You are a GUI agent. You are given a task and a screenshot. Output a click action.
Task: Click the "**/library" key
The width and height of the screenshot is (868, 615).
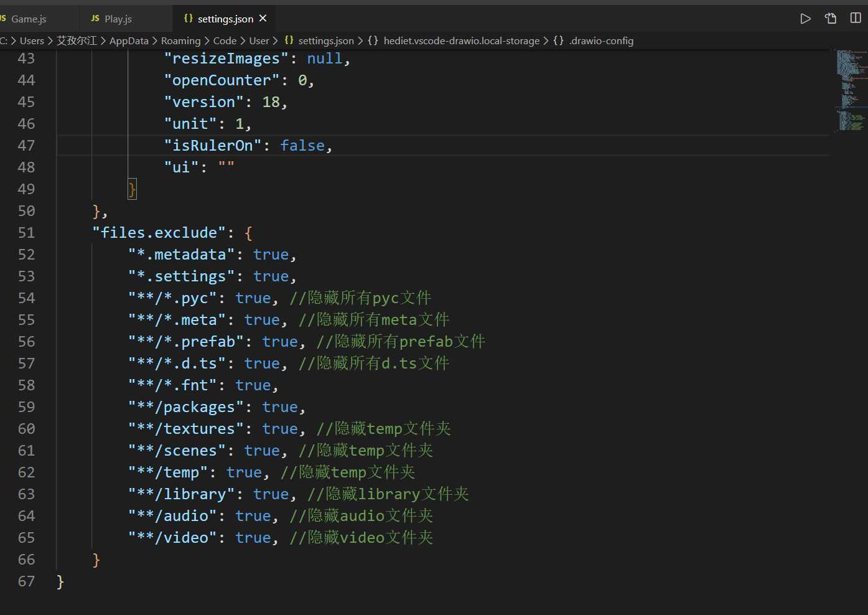coord(182,494)
